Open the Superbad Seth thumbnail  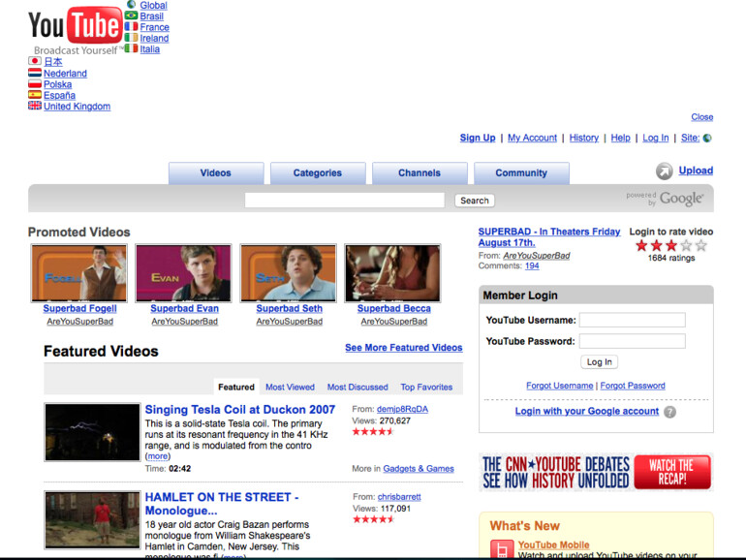click(x=289, y=273)
